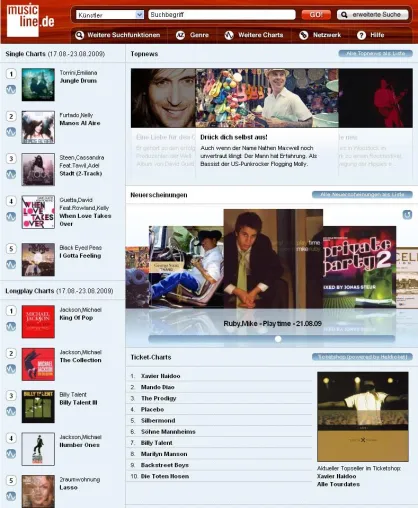Open the Jungle Drum song link
418x508 pixels.
[x=78, y=81]
